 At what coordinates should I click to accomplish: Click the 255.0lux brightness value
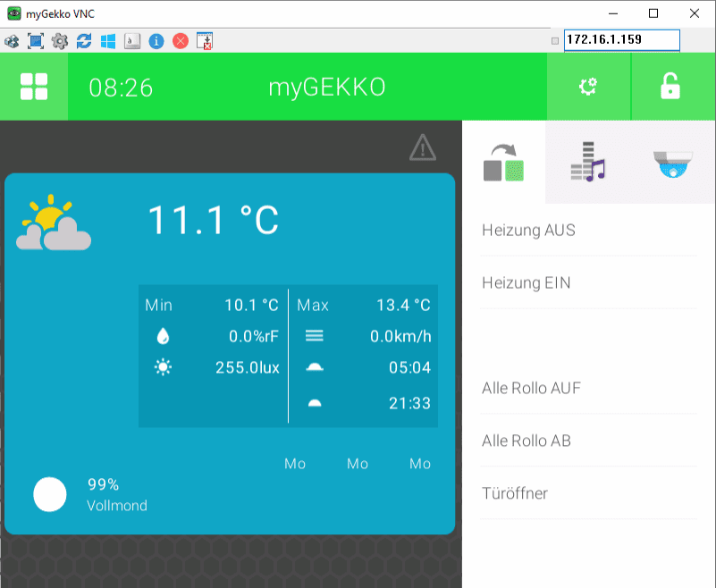(x=247, y=367)
